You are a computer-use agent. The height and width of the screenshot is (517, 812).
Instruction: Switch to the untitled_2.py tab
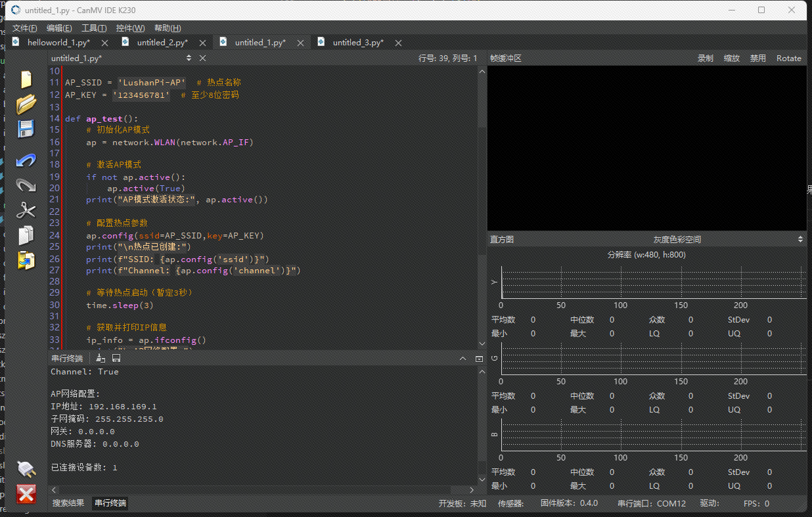tap(162, 43)
